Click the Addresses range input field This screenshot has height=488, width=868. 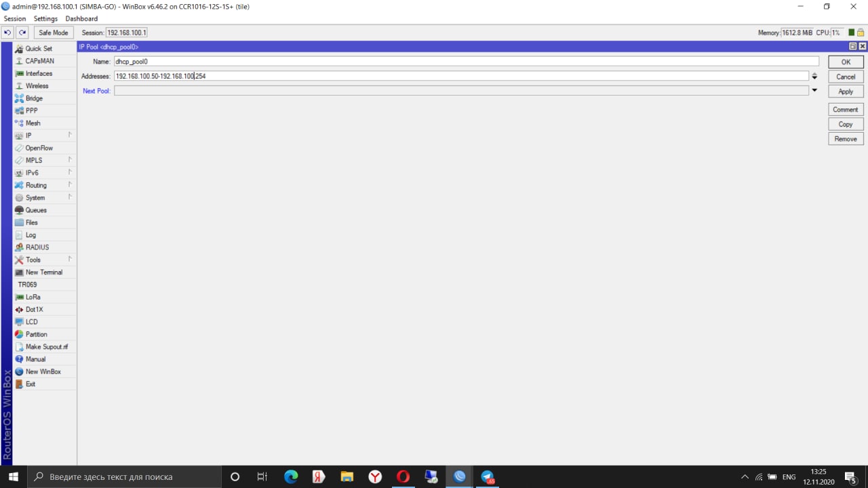click(461, 76)
